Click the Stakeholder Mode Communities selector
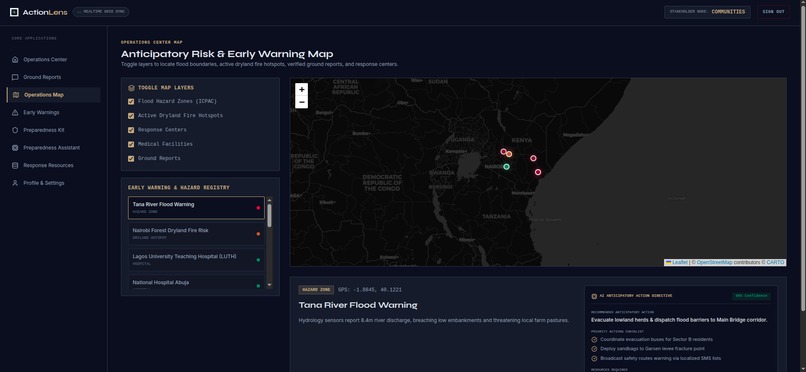This screenshot has width=806, height=372. tap(707, 12)
